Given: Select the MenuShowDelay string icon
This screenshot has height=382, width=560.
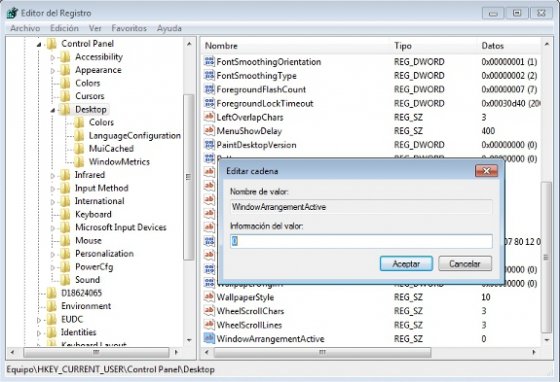Looking at the screenshot, I should coord(209,130).
